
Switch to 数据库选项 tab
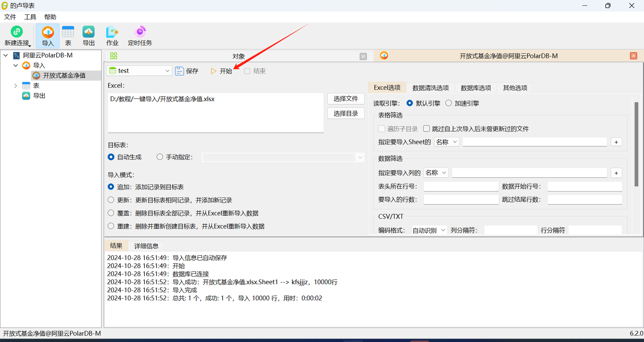click(476, 88)
